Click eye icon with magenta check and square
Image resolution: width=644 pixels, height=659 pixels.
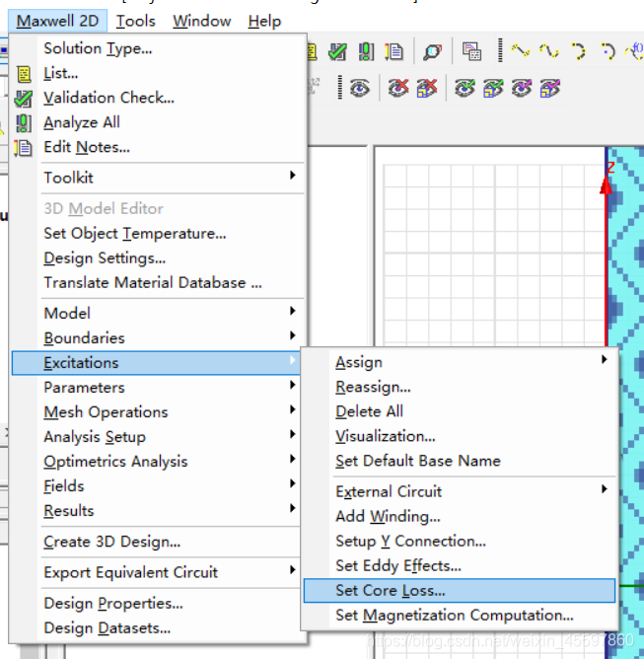coord(550,88)
